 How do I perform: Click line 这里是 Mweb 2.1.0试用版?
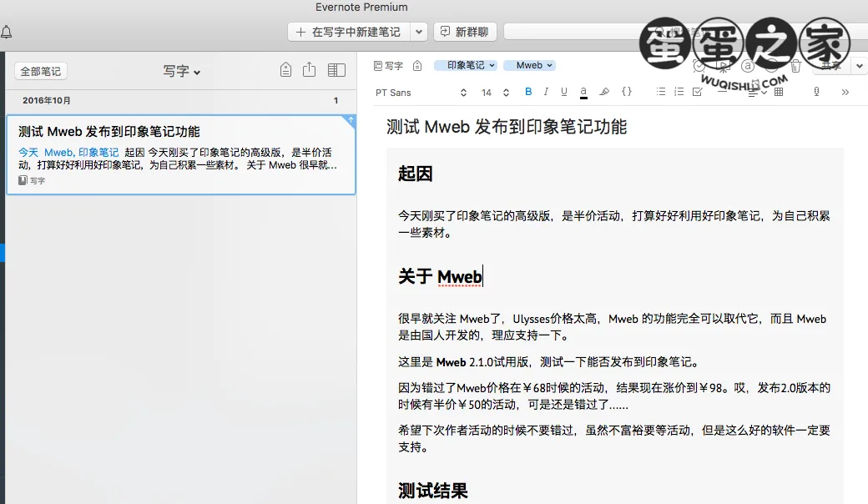point(550,362)
